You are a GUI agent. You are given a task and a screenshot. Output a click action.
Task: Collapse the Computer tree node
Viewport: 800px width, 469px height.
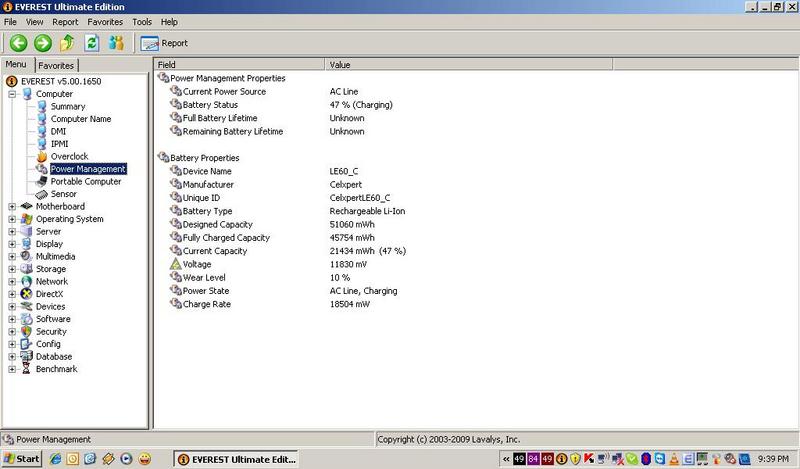click(x=12, y=94)
